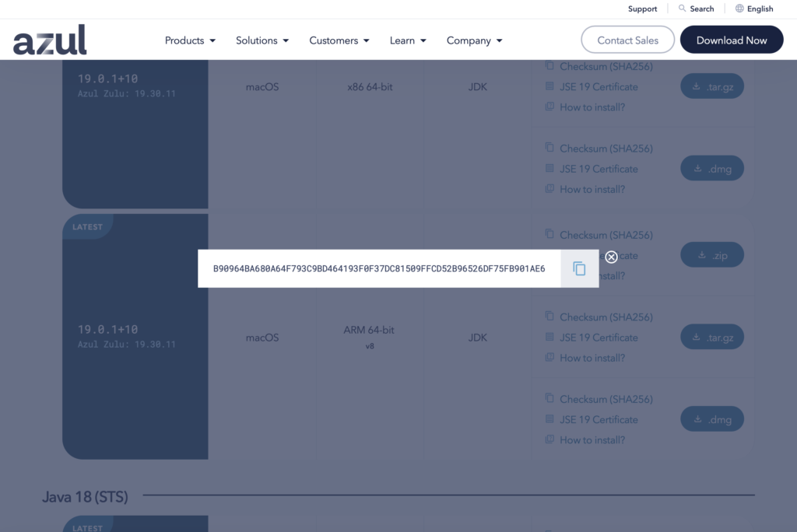Download the macOS x86 .dmg package
Viewport: 797px width, 532px height.
[x=712, y=168]
